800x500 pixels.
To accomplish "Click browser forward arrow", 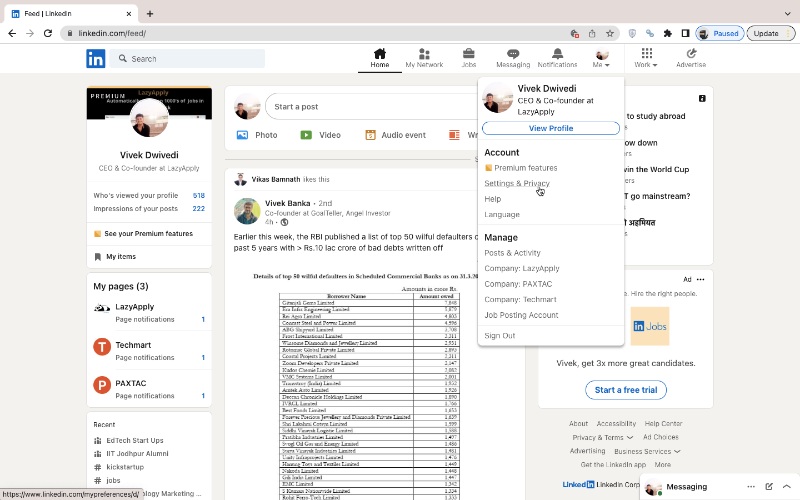I will 30,33.
